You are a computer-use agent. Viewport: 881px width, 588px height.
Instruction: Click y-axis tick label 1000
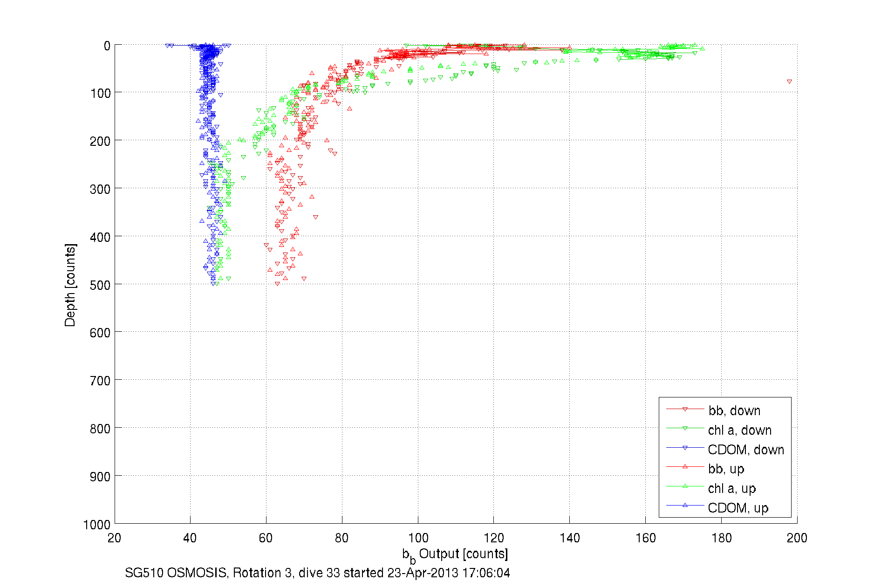pyautogui.click(x=97, y=525)
